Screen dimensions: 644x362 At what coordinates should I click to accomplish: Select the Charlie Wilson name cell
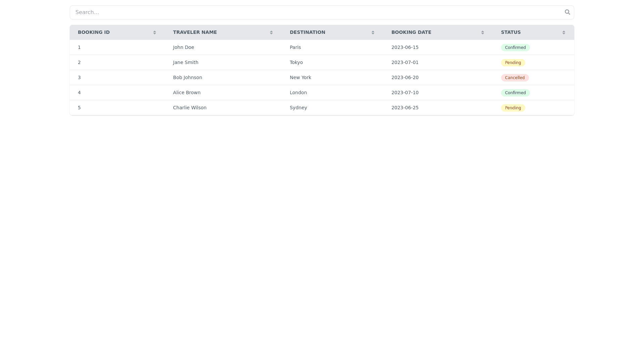(190, 108)
